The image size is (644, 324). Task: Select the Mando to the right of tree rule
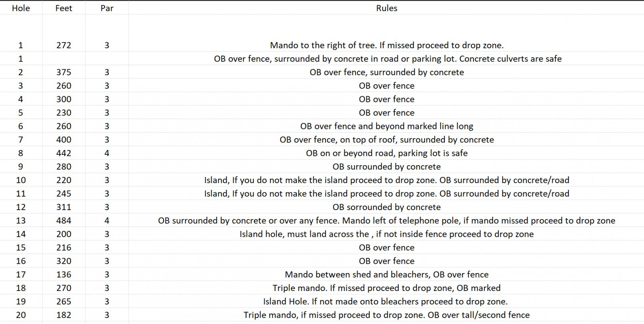[x=386, y=45]
